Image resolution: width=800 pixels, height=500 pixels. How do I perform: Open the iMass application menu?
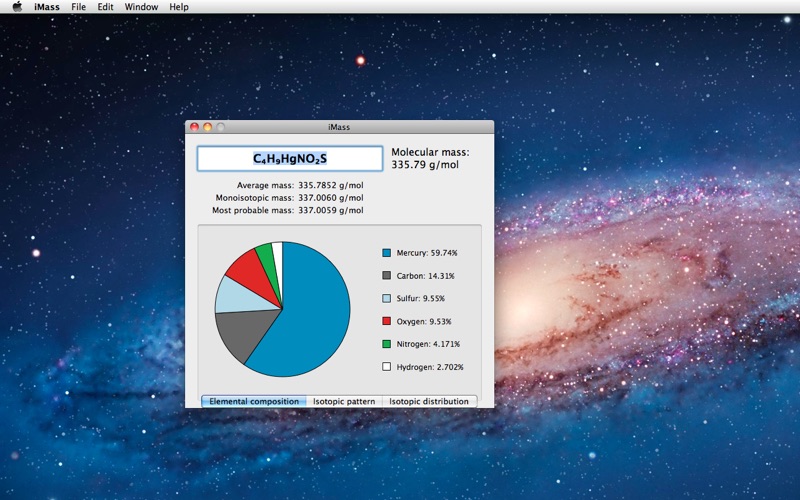pos(47,7)
